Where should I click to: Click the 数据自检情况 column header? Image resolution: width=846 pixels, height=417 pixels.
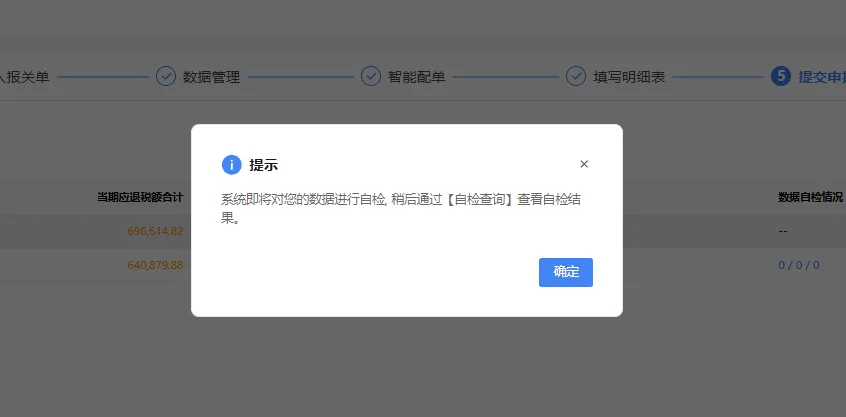(x=810, y=197)
